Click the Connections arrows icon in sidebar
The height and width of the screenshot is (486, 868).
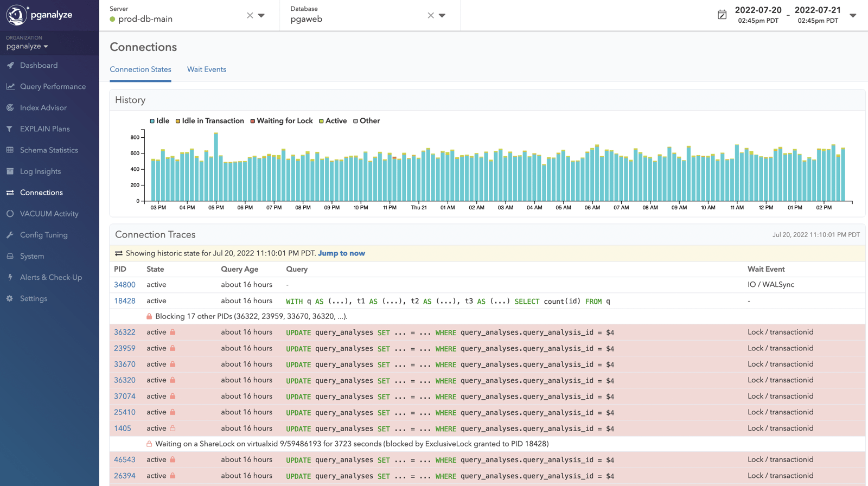click(x=10, y=193)
